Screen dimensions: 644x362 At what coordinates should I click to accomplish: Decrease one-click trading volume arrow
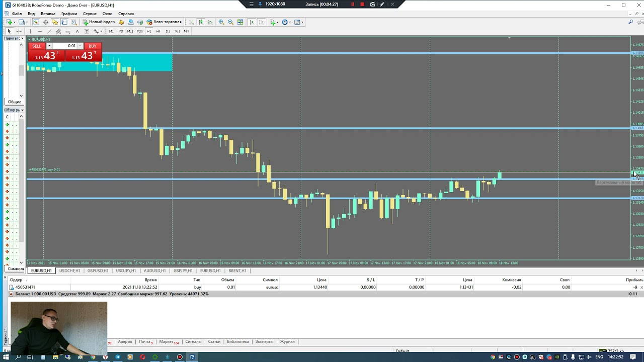pos(49,46)
